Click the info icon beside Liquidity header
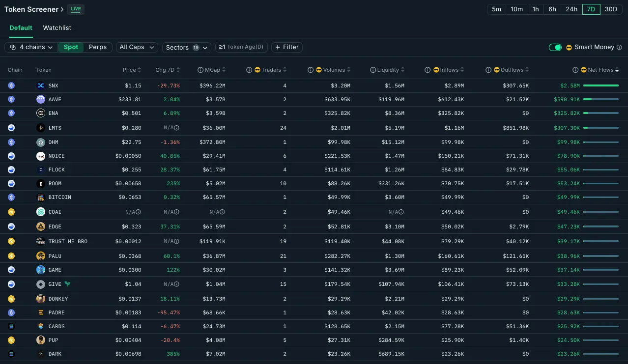The image size is (628, 364). tap(373, 70)
